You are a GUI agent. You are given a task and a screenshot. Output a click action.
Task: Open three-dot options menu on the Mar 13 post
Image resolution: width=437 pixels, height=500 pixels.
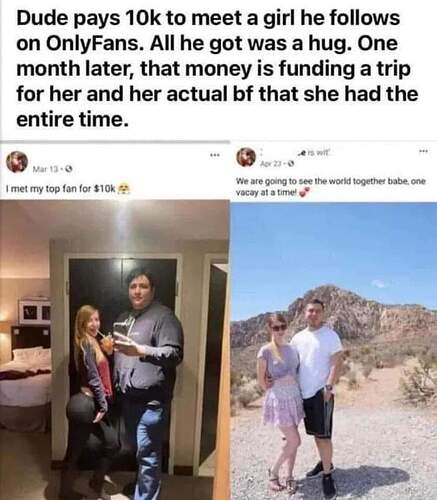point(215,155)
